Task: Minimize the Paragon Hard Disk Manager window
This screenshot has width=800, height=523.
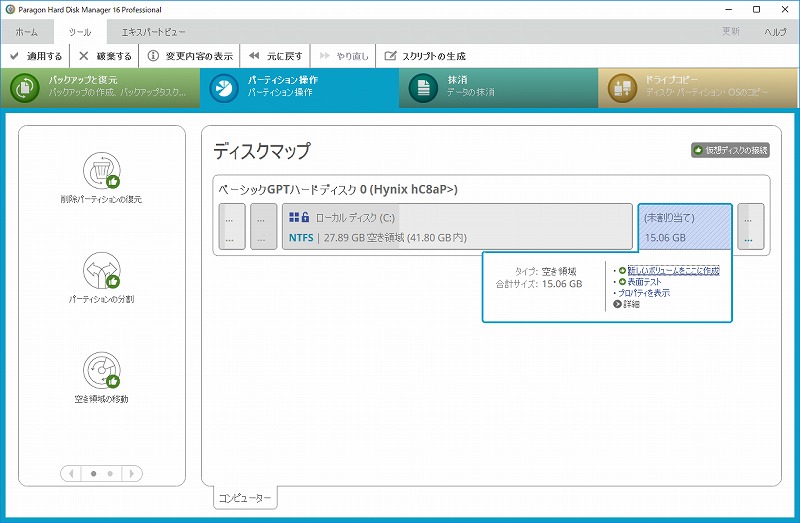Action: (729, 9)
